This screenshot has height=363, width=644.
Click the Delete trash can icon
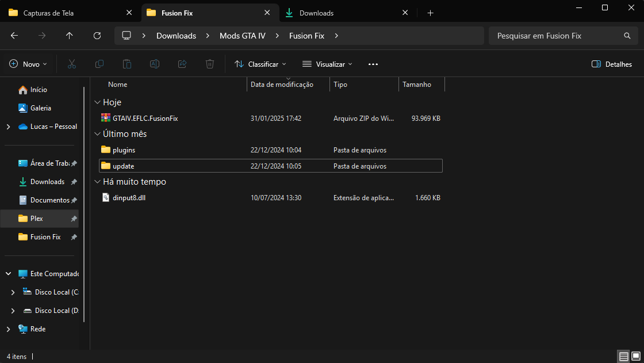point(210,64)
